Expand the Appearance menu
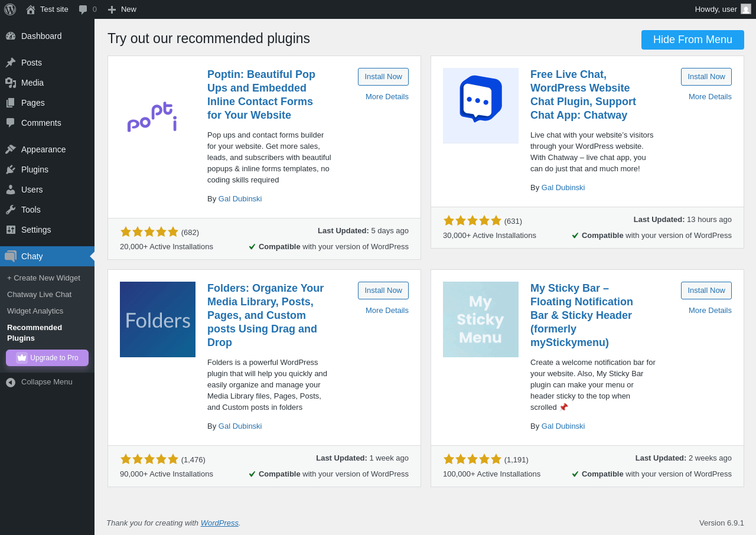The width and height of the screenshot is (756, 535). coord(43,149)
